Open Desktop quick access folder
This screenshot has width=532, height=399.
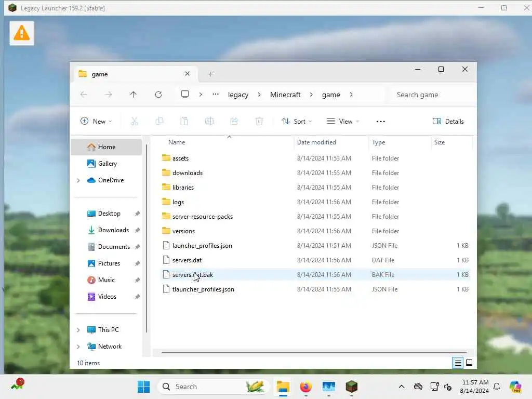[x=107, y=214]
